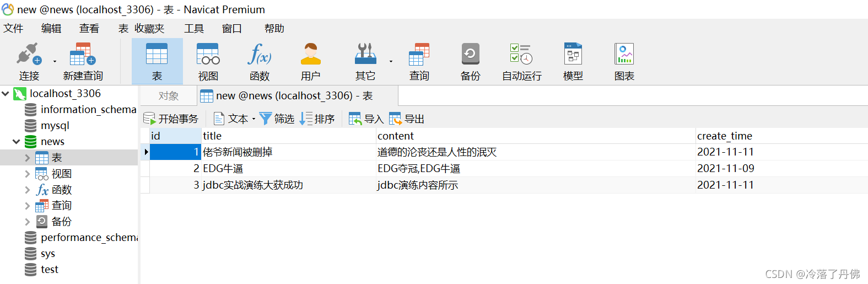The width and height of the screenshot is (868, 284).
Task: Select the mysql database
Action: [55, 126]
